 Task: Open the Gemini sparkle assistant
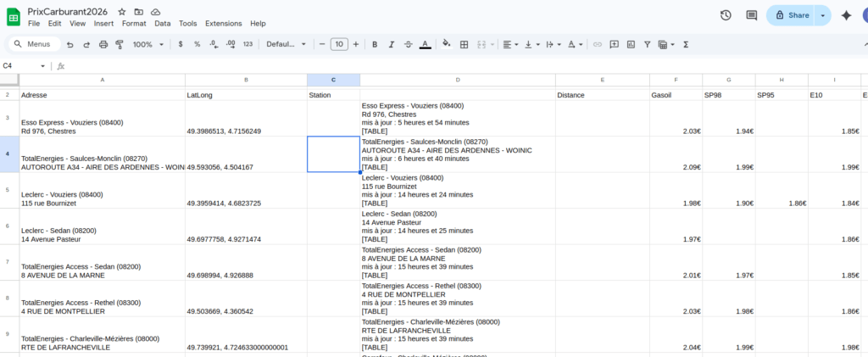pyautogui.click(x=846, y=15)
